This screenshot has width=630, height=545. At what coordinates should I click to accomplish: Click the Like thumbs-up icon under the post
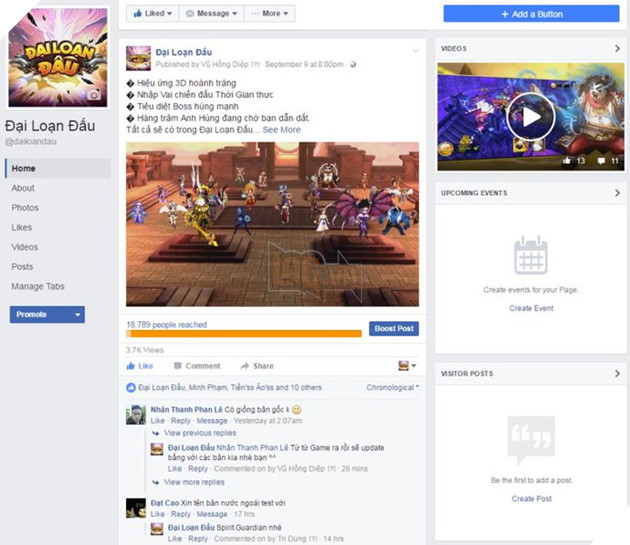tap(132, 366)
